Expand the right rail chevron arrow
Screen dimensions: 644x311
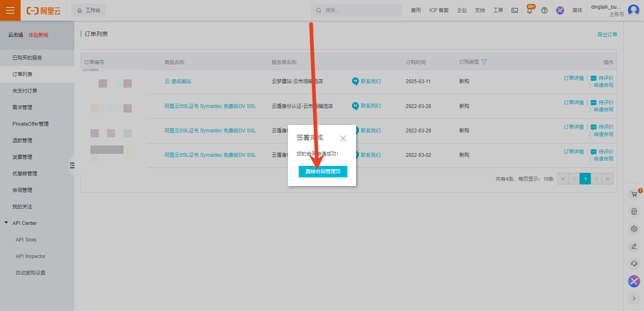(634, 298)
